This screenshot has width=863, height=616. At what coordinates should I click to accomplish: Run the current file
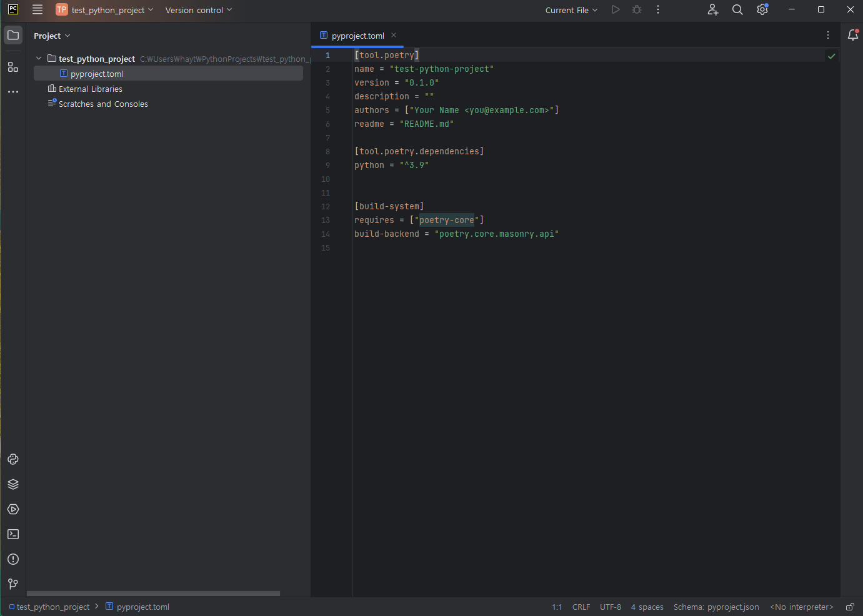coord(616,10)
